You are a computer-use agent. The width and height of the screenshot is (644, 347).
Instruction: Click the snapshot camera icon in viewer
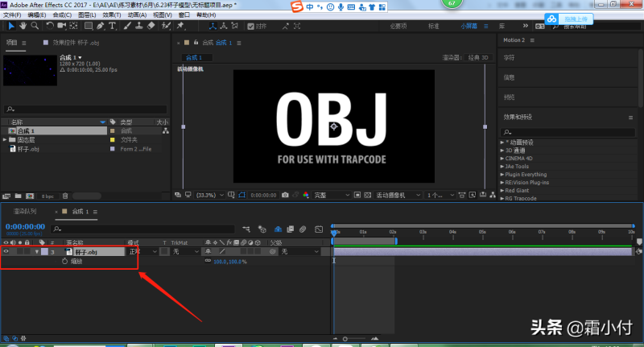point(285,195)
